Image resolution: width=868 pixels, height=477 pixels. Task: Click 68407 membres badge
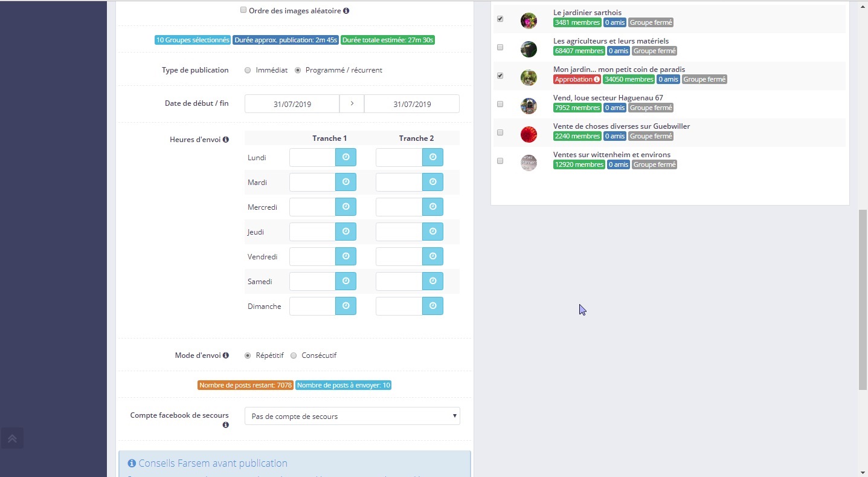click(579, 51)
